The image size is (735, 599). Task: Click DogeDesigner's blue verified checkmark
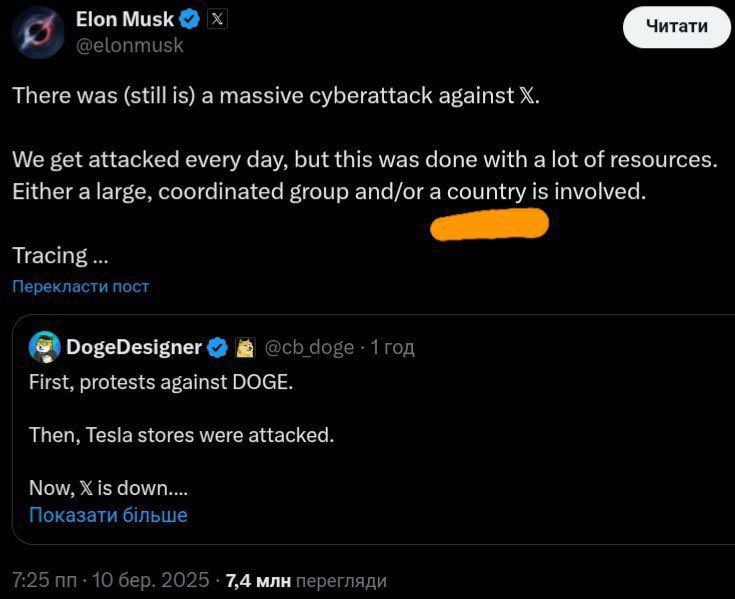(217, 347)
